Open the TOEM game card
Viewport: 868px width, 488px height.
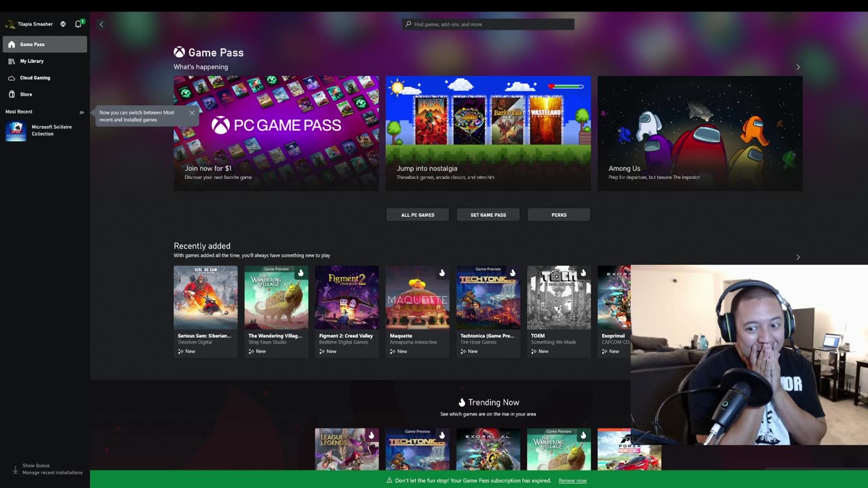[x=559, y=311]
